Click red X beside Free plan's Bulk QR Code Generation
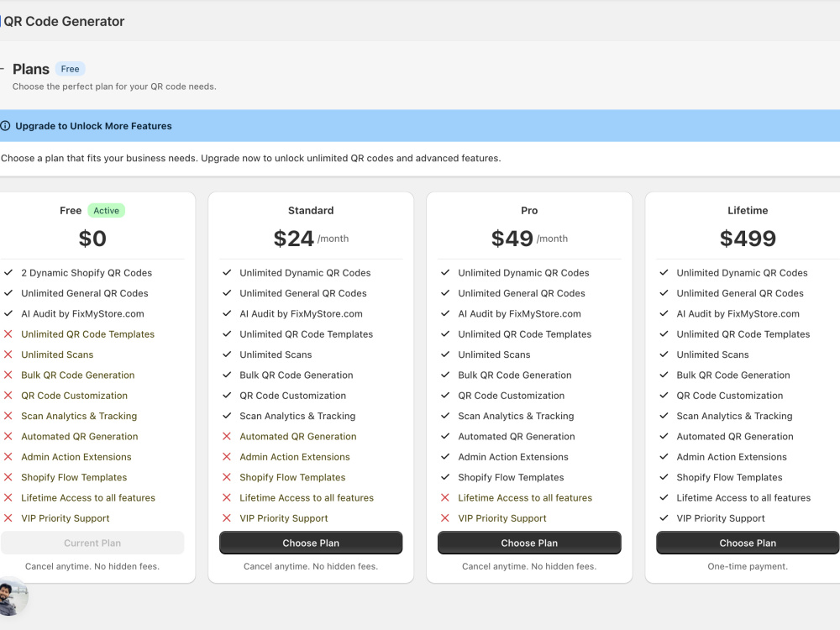840x630 pixels. click(x=8, y=375)
